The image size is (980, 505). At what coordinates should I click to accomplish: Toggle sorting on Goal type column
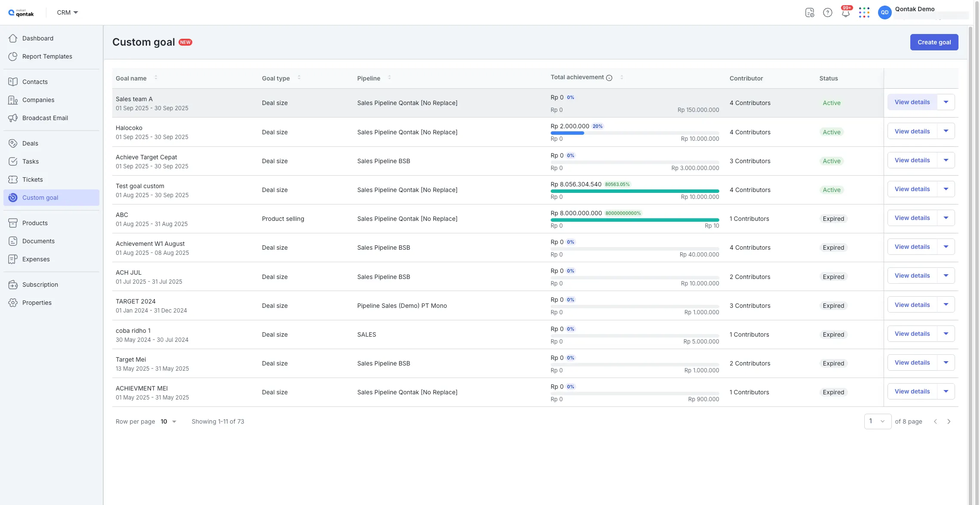[299, 78]
